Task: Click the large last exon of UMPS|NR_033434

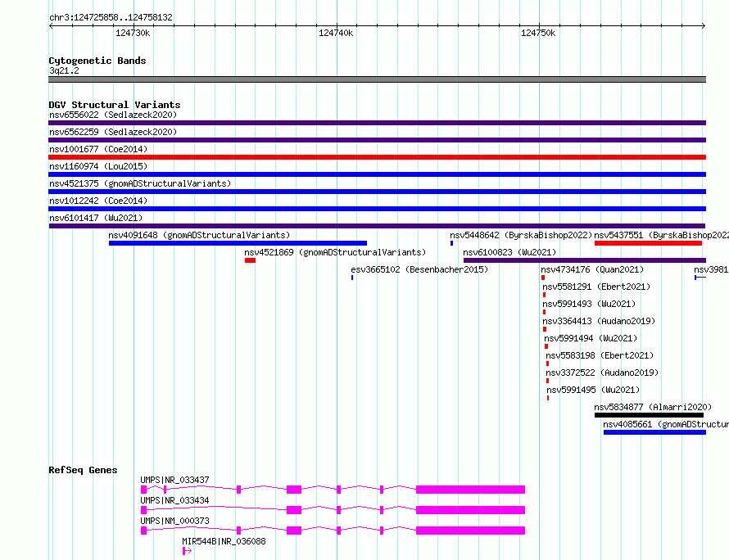Action: (x=470, y=510)
